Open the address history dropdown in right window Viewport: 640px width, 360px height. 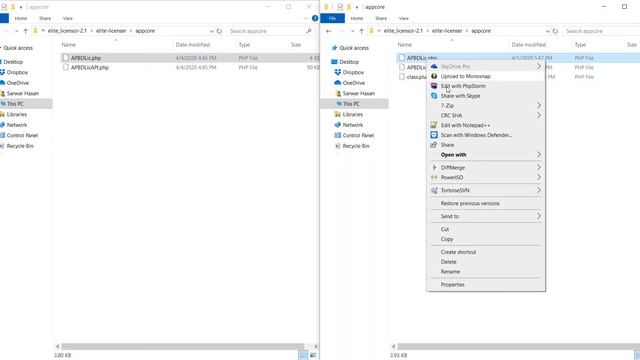coord(547,31)
